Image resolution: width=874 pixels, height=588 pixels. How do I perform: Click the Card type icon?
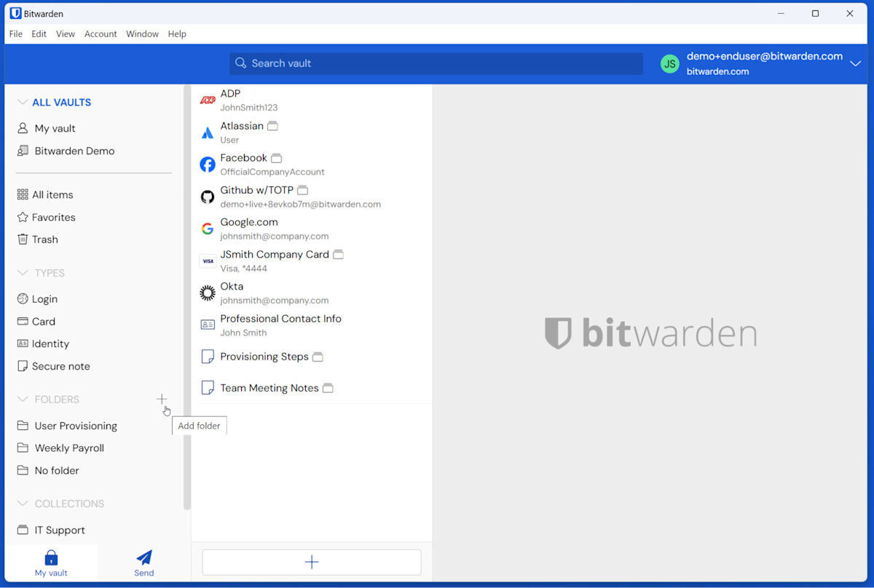pyautogui.click(x=23, y=322)
